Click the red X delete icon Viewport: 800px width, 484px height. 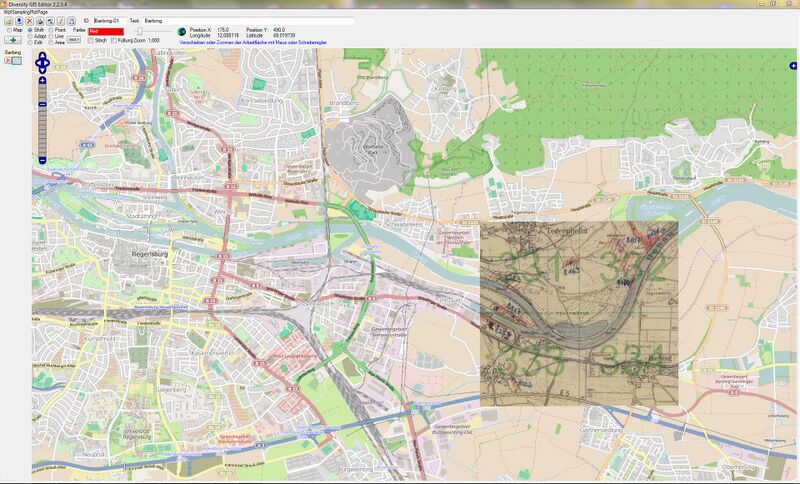tap(30, 21)
